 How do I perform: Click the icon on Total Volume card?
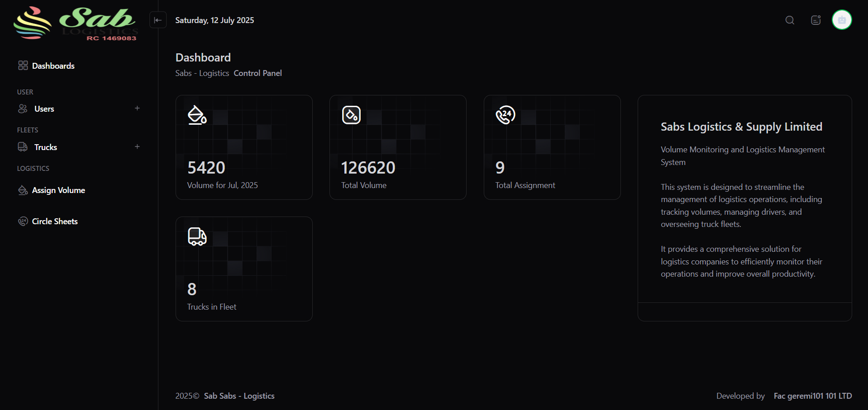(x=351, y=115)
